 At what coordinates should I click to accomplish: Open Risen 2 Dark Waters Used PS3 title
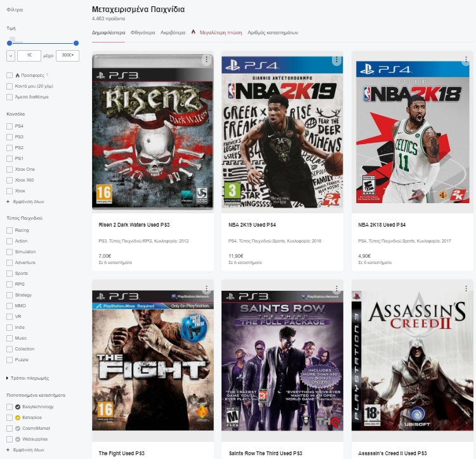click(134, 225)
